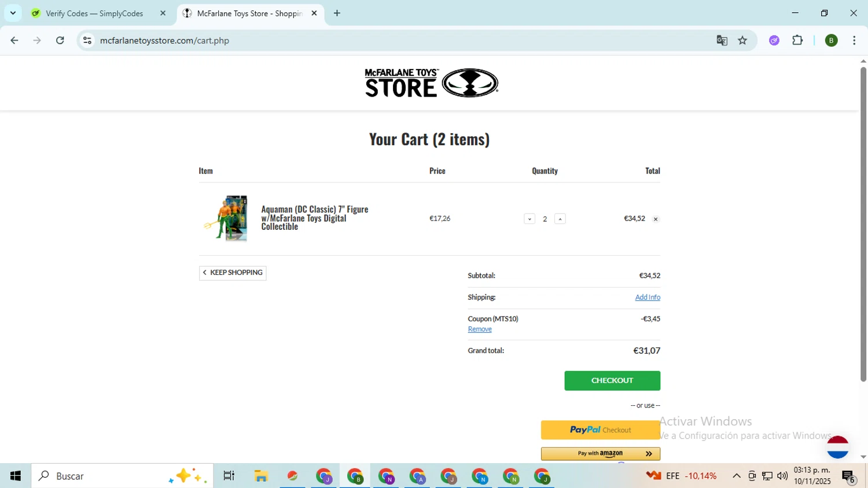The image size is (868, 488).
Task: Open the Windows notification center
Action: tap(849, 476)
